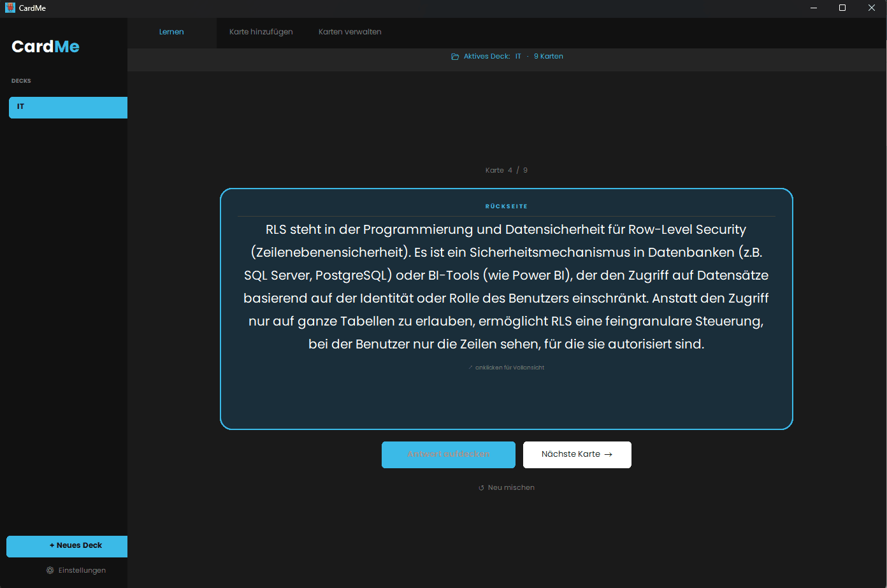Reshuffle cards with Neu mischen

507,487
